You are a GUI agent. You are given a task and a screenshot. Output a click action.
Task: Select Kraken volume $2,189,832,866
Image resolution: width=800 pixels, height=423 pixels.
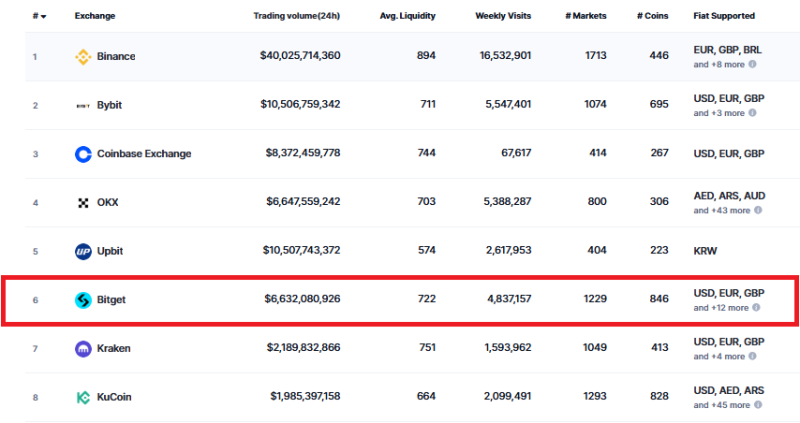tap(303, 347)
